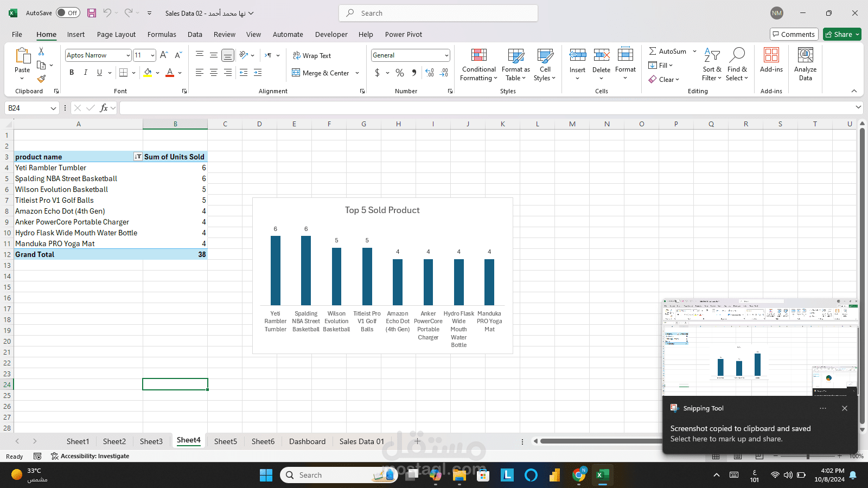Click the Save icon in title bar

(x=92, y=13)
